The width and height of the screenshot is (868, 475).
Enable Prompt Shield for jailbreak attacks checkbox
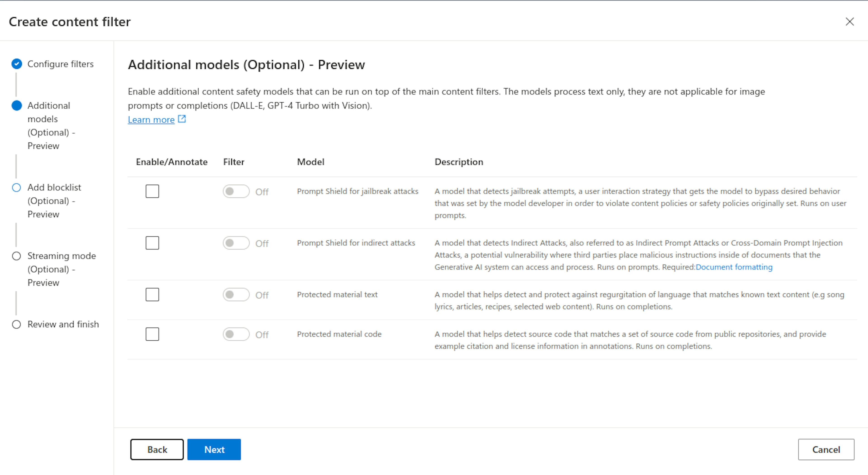(152, 191)
